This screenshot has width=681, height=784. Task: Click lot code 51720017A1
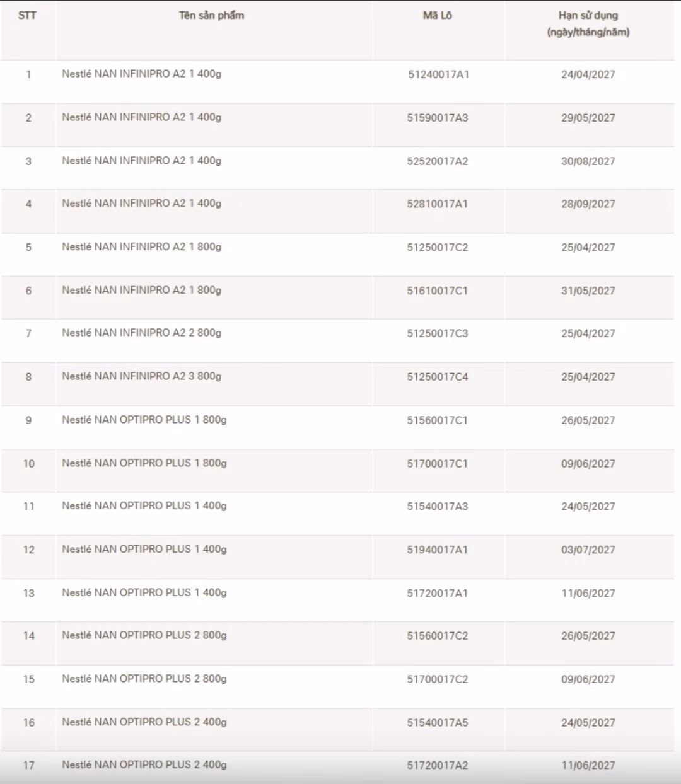coord(438,593)
